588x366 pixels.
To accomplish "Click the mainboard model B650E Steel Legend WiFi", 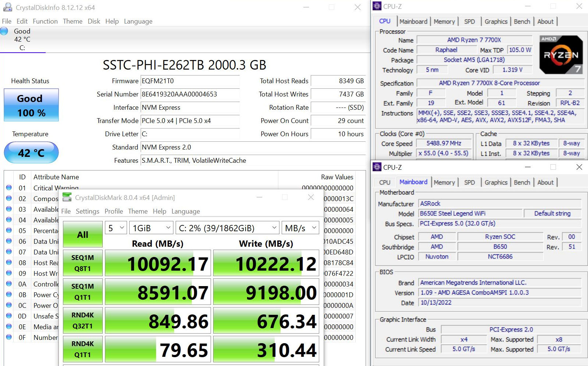I will 471,214.
